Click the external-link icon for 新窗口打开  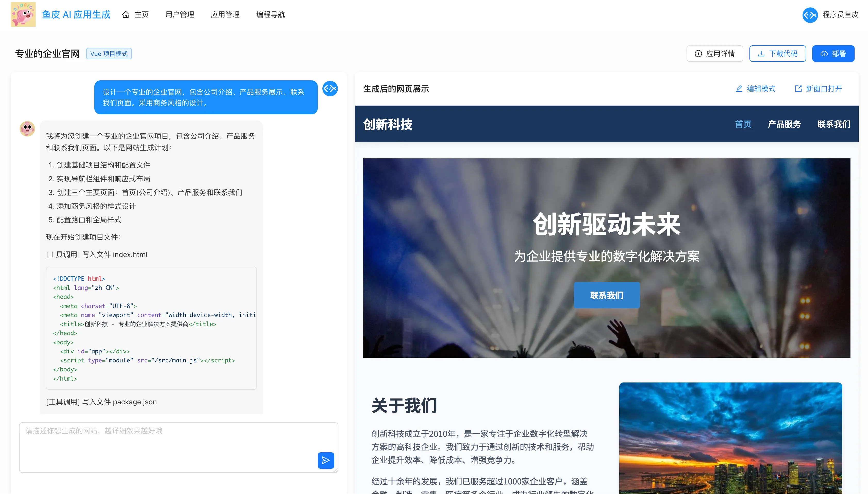(798, 89)
